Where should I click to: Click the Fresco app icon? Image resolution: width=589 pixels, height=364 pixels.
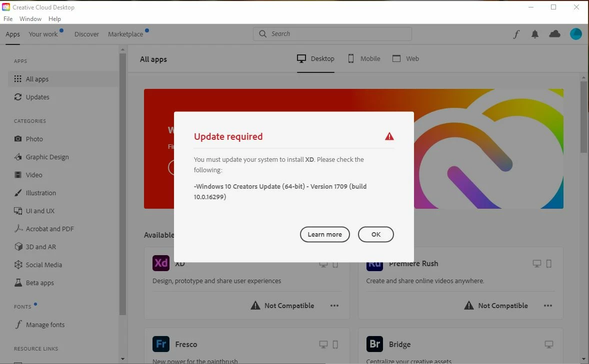(x=161, y=344)
